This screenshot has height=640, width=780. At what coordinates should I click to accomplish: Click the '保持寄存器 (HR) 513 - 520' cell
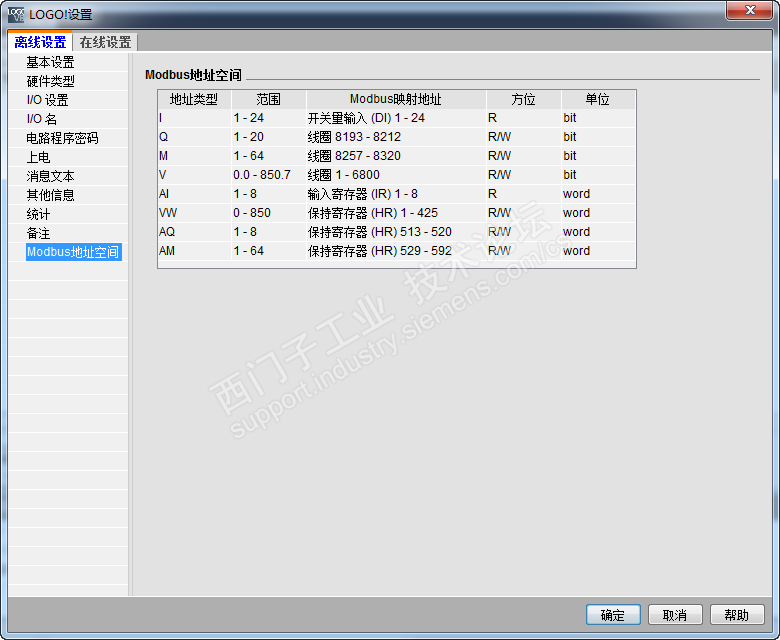click(396, 232)
